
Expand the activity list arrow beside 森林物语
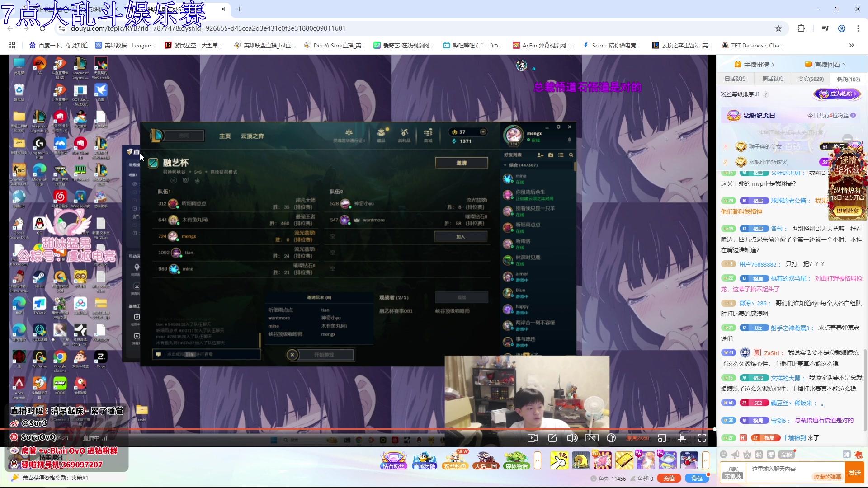538,460
